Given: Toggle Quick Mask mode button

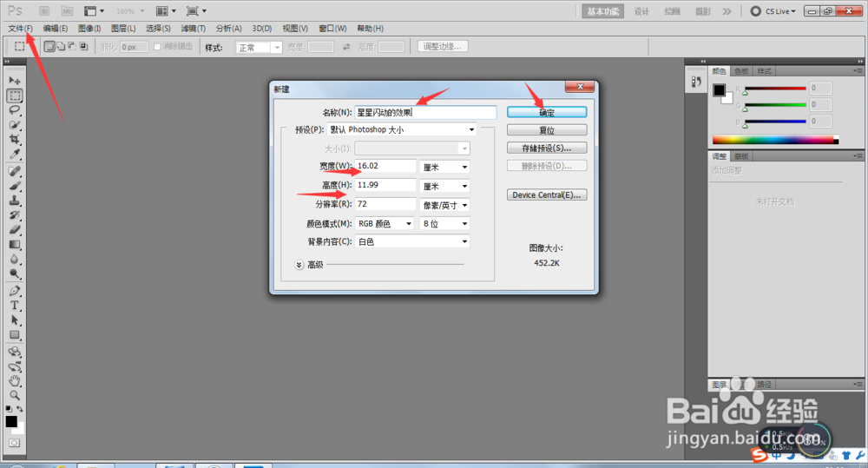Looking at the screenshot, I should (14, 443).
